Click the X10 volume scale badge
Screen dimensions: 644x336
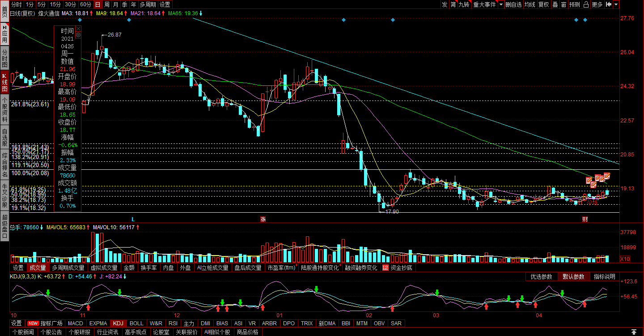click(x=625, y=259)
